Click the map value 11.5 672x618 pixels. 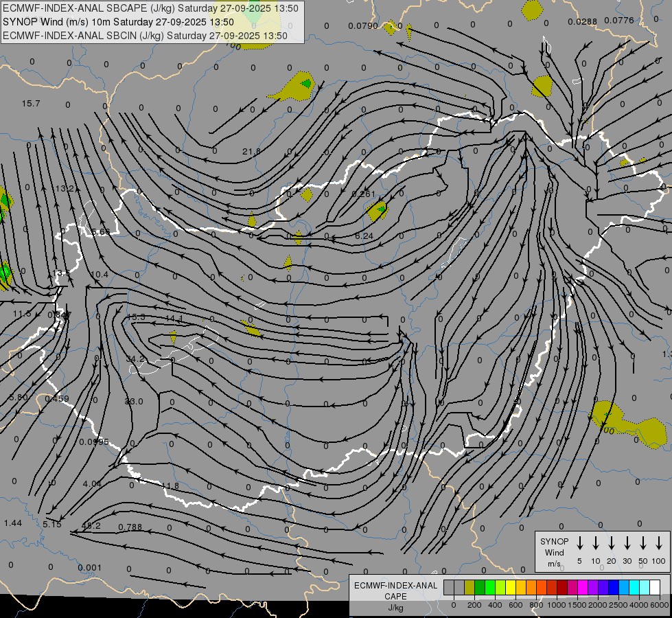pyautogui.click(x=22, y=314)
